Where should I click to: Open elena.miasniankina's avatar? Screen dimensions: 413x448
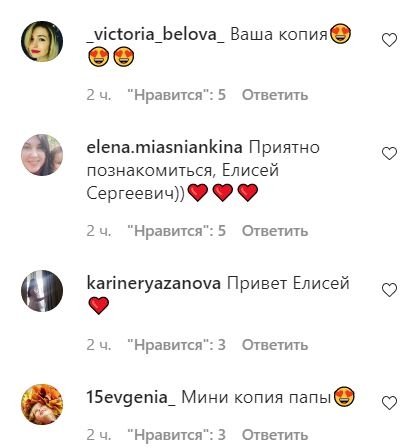click(42, 155)
